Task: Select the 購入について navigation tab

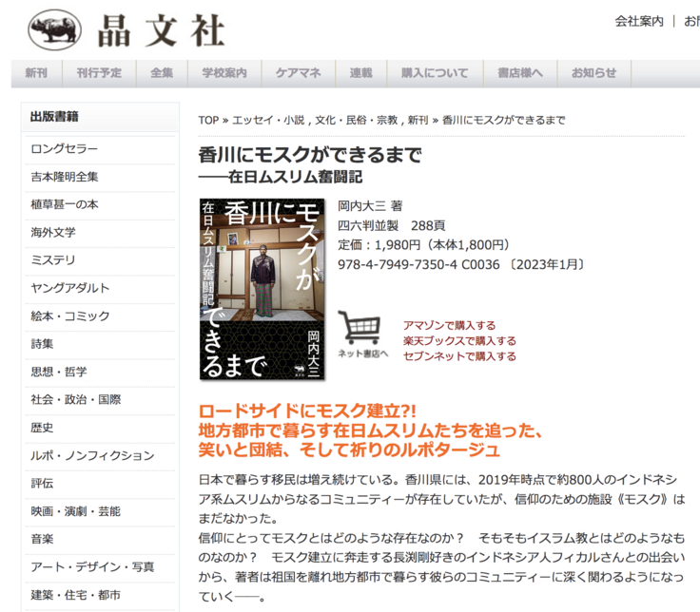Action: point(435,73)
